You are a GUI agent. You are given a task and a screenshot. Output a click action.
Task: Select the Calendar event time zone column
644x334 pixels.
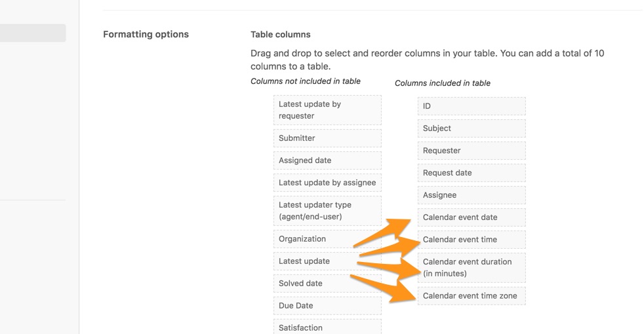click(x=472, y=296)
